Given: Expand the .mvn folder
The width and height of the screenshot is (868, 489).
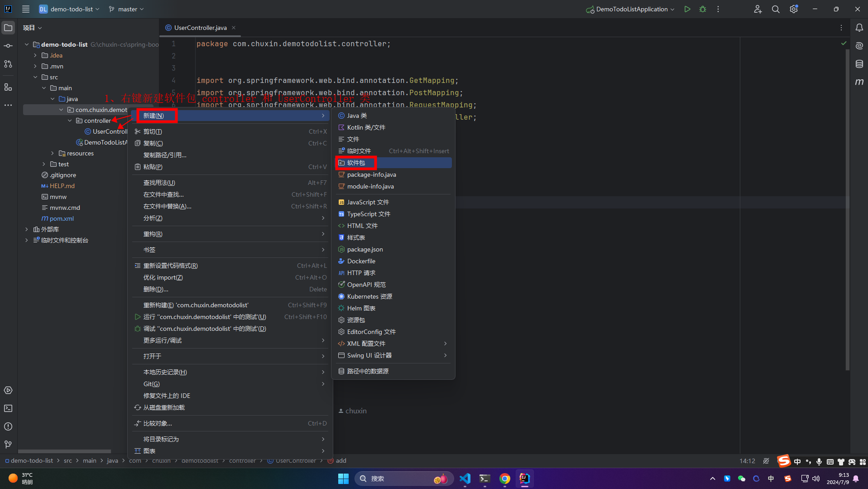Looking at the screenshot, I should (35, 66).
